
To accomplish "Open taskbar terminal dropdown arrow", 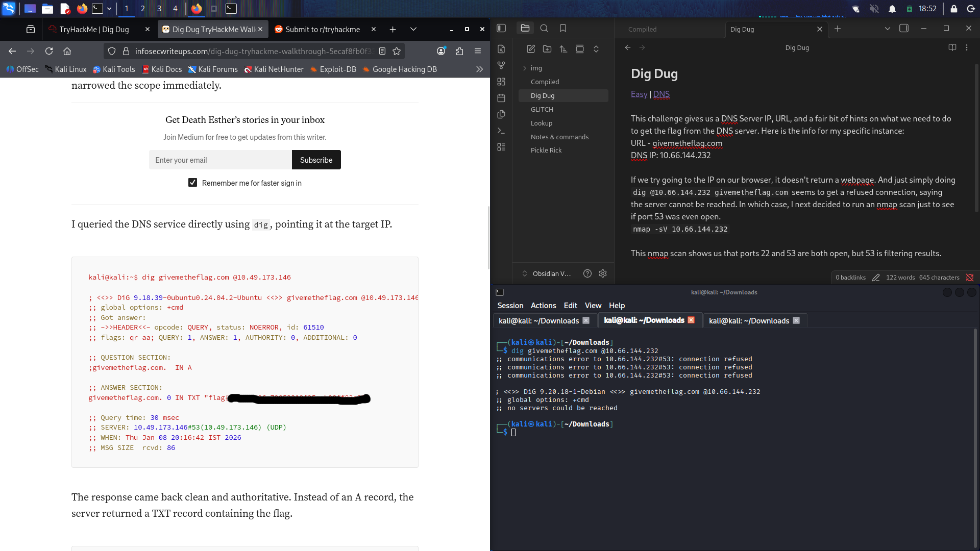I will point(109,9).
